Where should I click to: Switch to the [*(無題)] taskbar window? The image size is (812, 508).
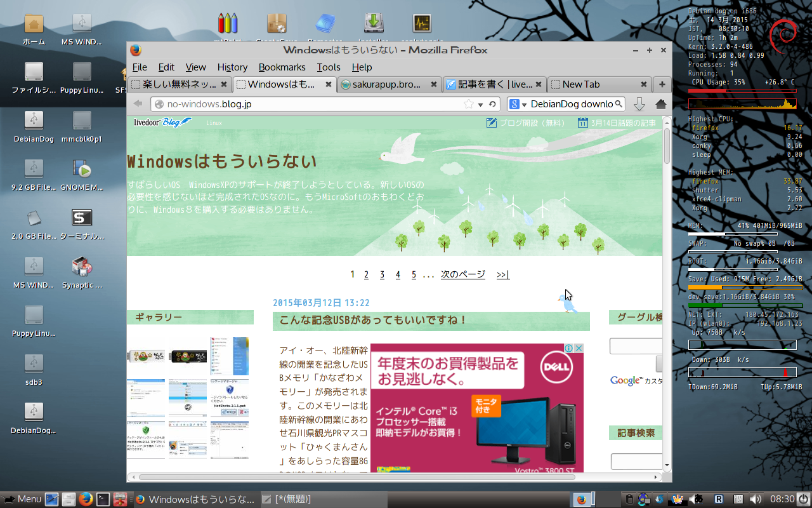[324, 499]
